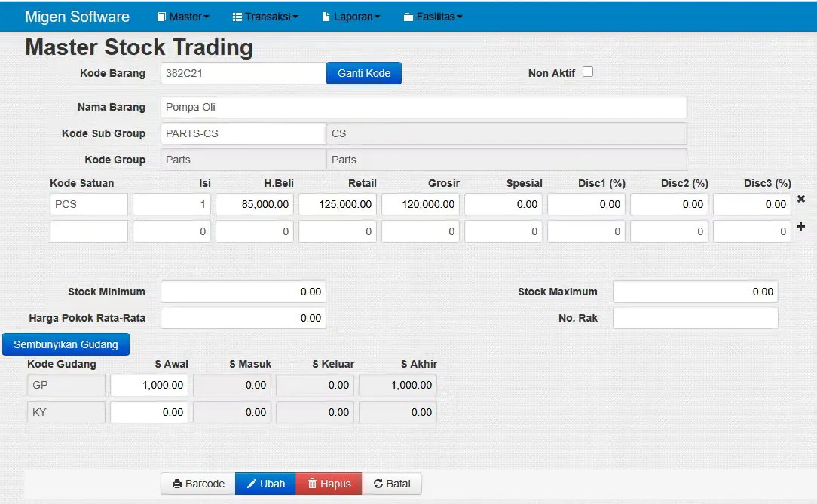Click the Kode Group code field Parts
This screenshot has width=817, height=504.
(243, 160)
